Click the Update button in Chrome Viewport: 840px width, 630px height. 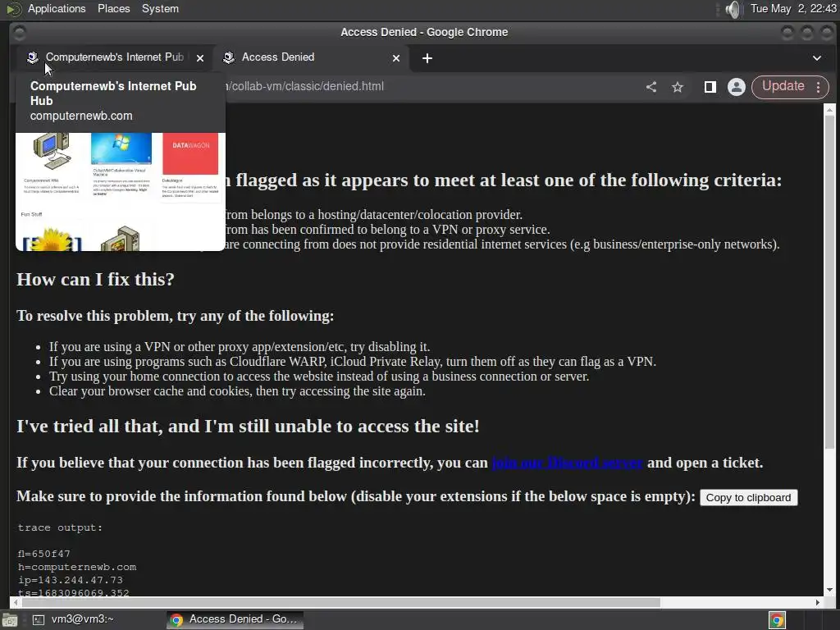click(x=783, y=86)
